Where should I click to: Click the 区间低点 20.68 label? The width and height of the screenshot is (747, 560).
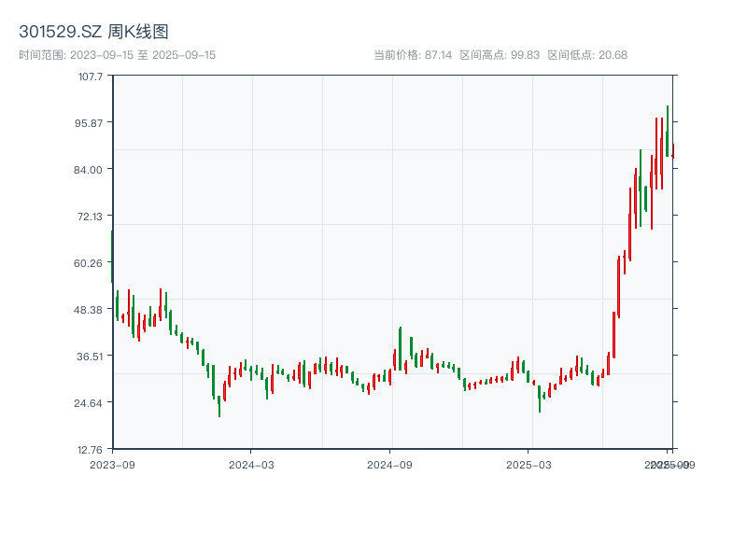pos(587,55)
